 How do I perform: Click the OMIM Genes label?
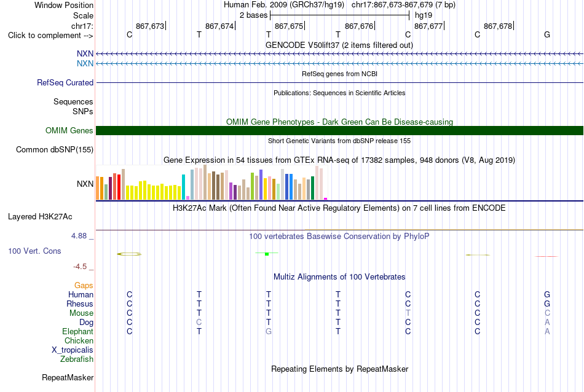pyautogui.click(x=69, y=130)
